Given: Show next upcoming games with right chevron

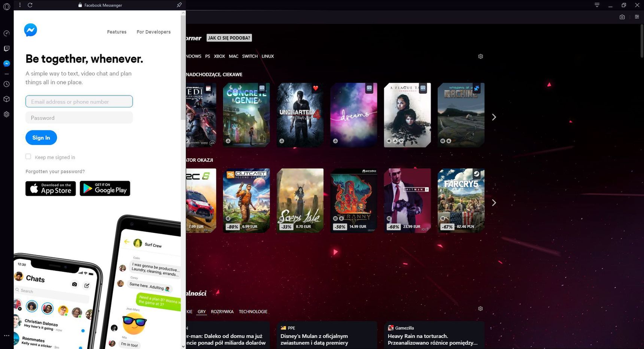Looking at the screenshot, I should click(494, 117).
